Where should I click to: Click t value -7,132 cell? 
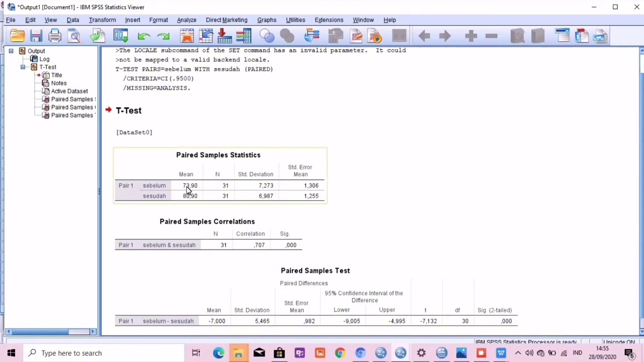pos(429,321)
